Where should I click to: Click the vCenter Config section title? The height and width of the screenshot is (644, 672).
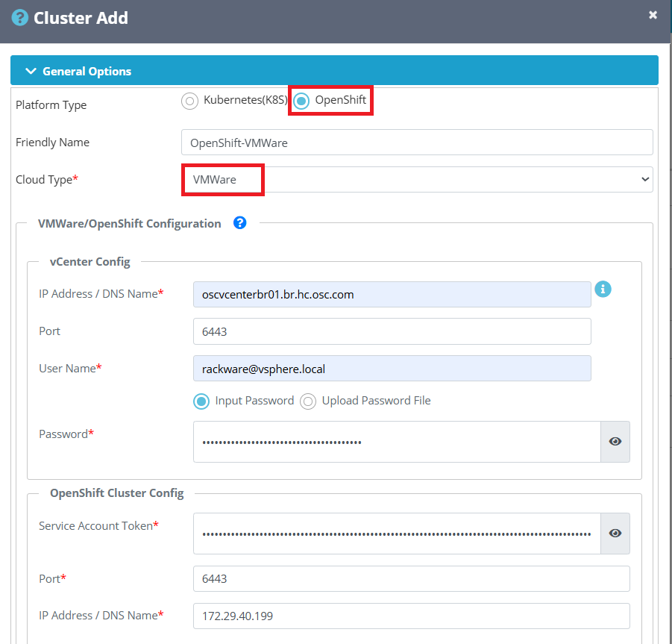(x=90, y=261)
